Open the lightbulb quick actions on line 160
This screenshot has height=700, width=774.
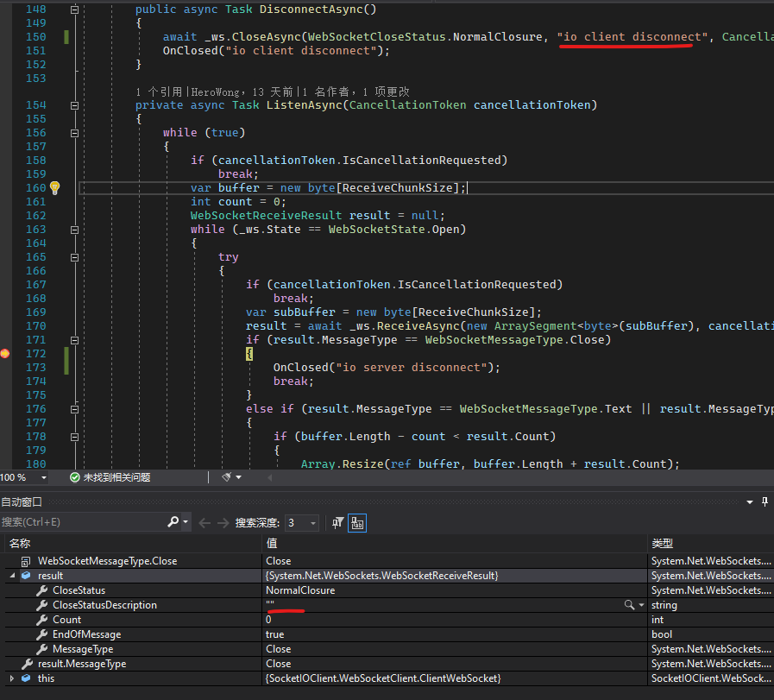coord(53,186)
